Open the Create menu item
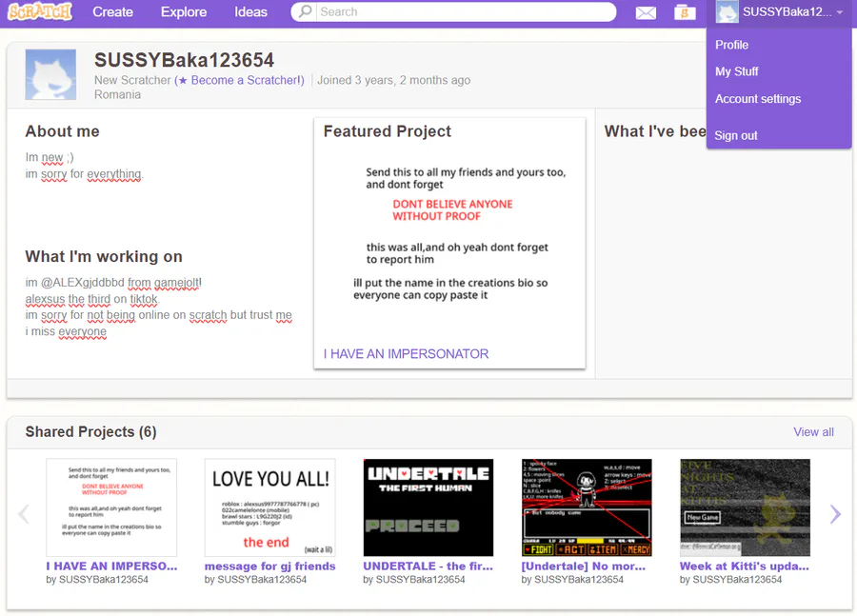Image resolution: width=857 pixels, height=616 pixels. pos(112,12)
